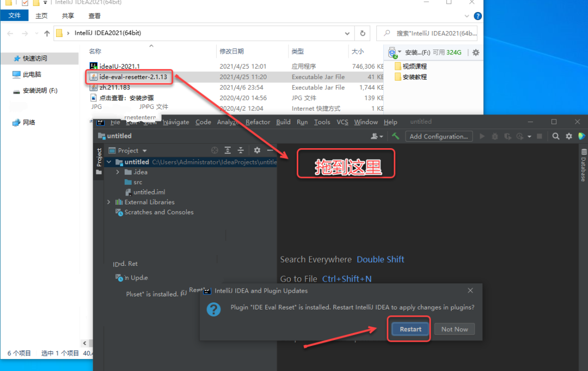This screenshot has height=371, width=588.
Task: Select the ideaIU-2021.1 application file
Action: (x=114, y=66)
